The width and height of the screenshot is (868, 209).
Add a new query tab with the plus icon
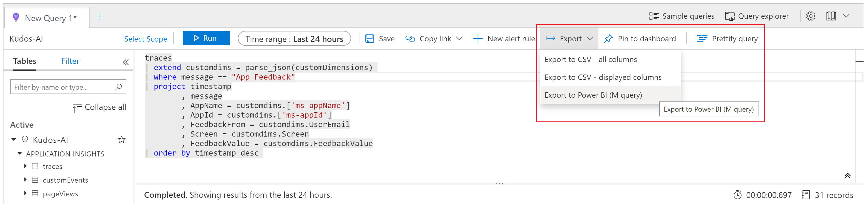pos(99,17)
